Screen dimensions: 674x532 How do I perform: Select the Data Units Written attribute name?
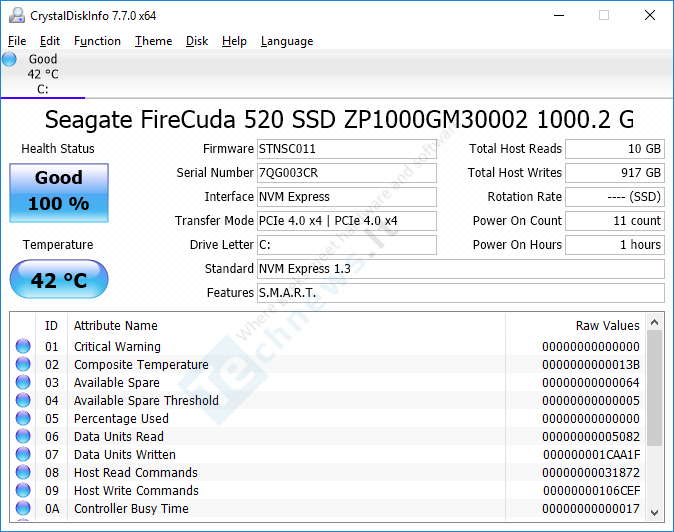click(x=125, y=455)
